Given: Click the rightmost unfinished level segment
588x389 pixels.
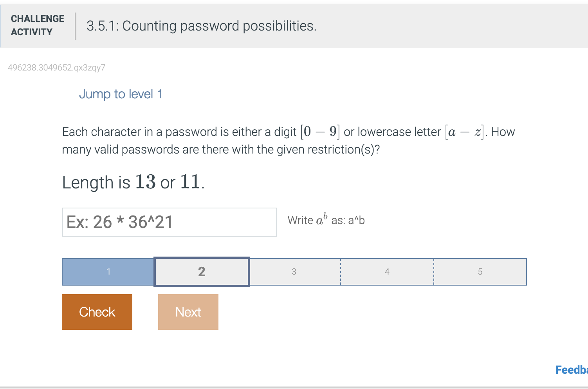Looking at the screenshot, I should tap(480, 271).
